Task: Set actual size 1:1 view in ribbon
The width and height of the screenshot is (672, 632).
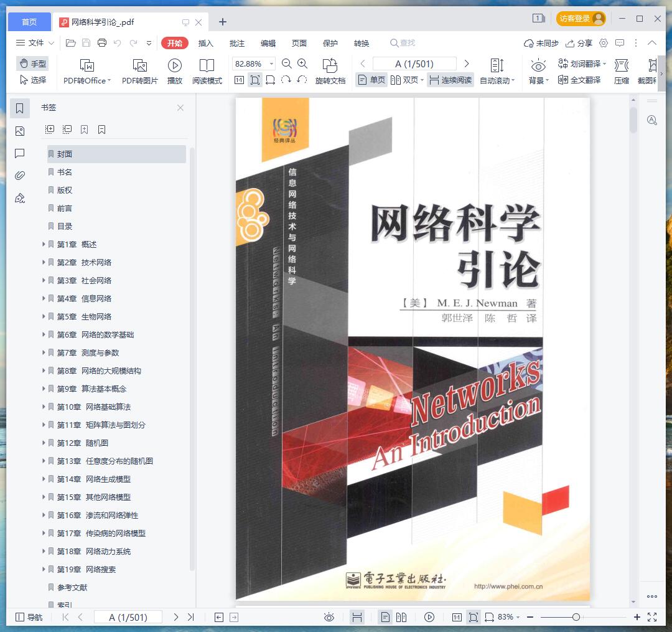Action: tap(239, 80)
